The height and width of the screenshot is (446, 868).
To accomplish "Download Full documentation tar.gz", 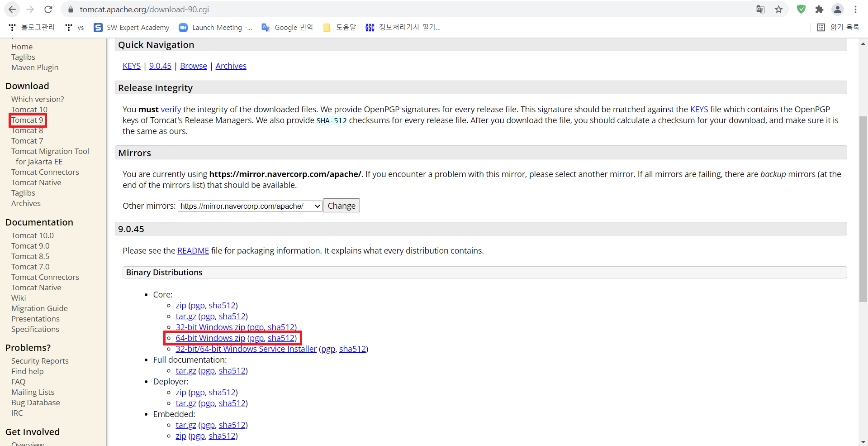I will point(186,371).
